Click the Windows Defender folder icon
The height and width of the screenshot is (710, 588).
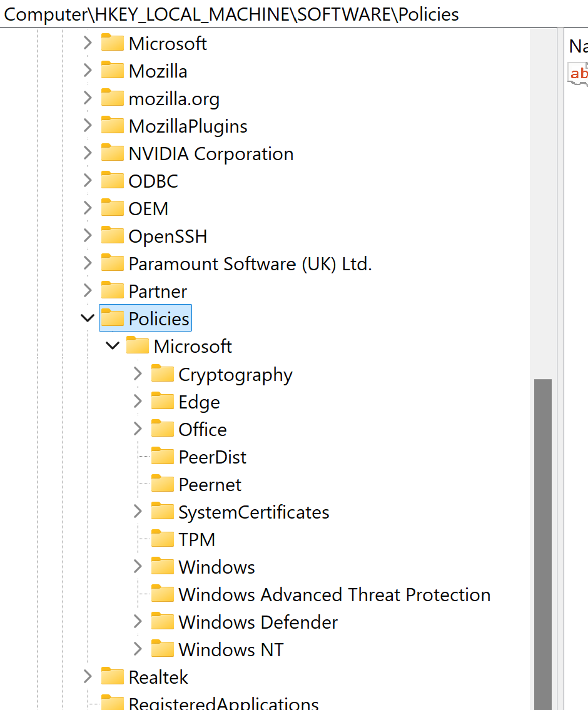click(x=163, y=621)
